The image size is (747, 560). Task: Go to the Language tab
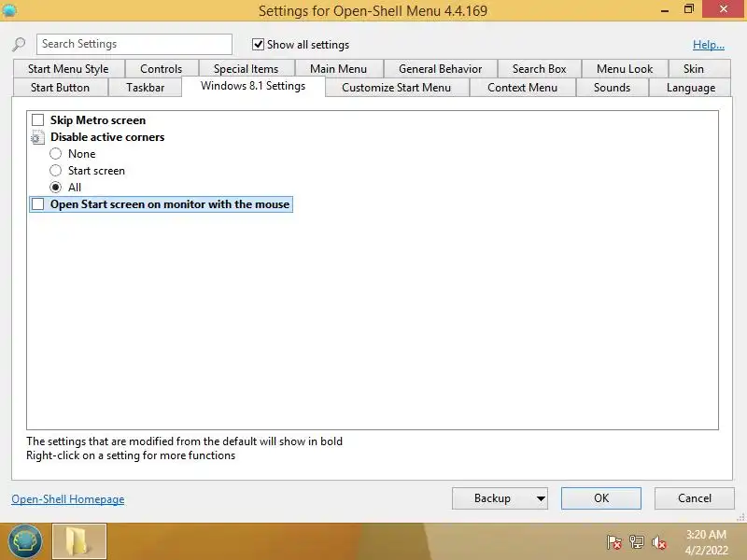pos(691,88)
